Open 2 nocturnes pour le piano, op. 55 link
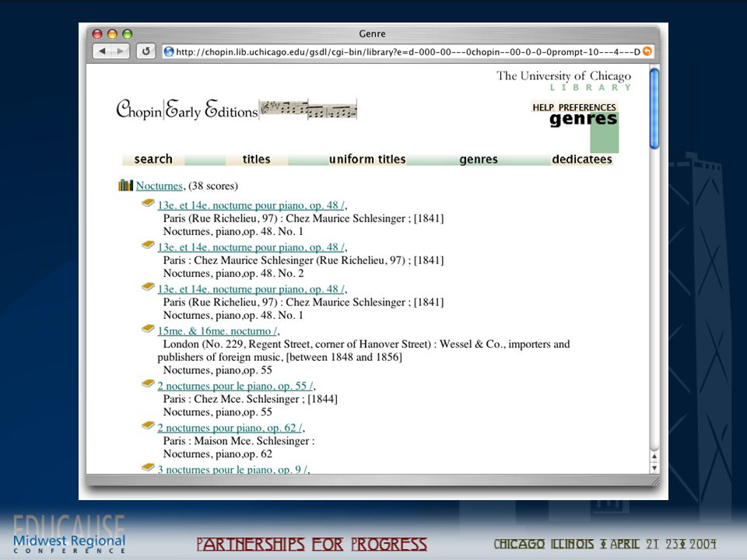 pos(235,386)
